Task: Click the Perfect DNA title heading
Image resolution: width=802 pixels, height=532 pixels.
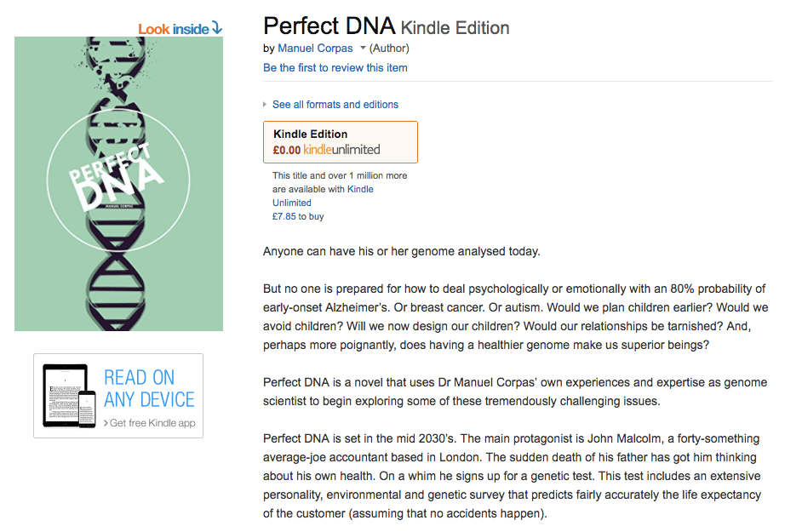Action: pos(329,26)
